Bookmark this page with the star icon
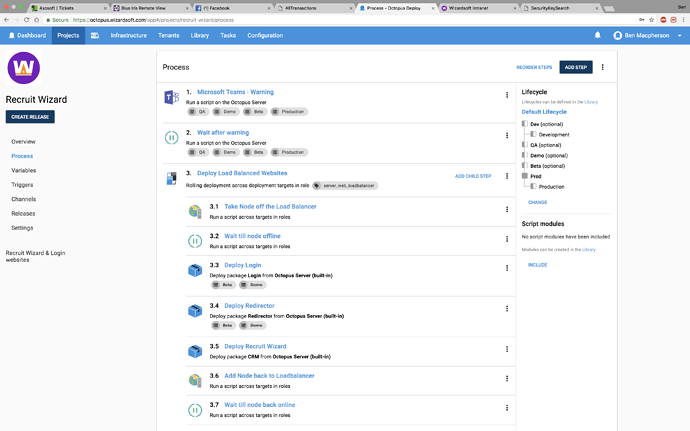Viewport: 690px width, 431px height. tap(652, 20)
